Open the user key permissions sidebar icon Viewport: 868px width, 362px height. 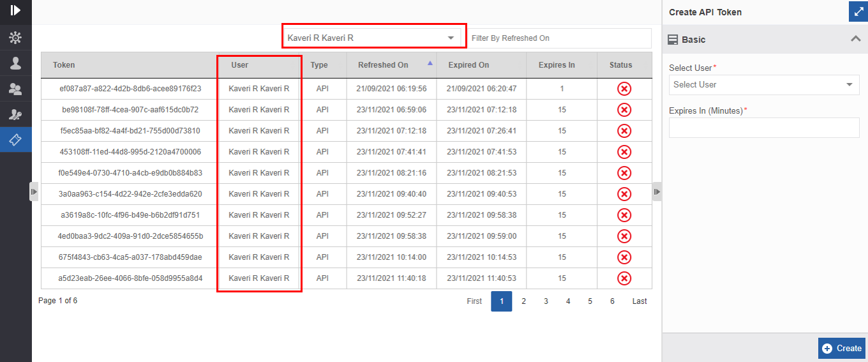pos(15,114)
